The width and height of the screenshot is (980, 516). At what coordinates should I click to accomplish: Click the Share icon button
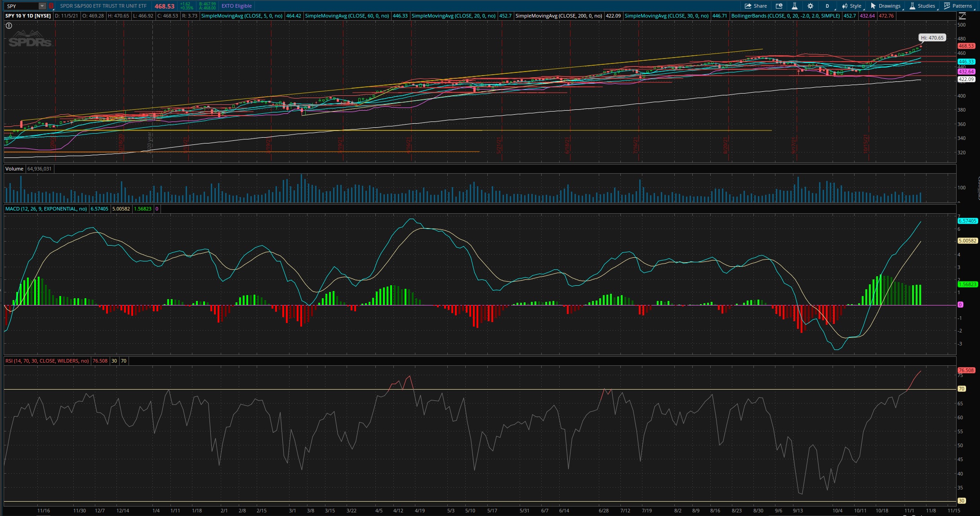(756, 6)
